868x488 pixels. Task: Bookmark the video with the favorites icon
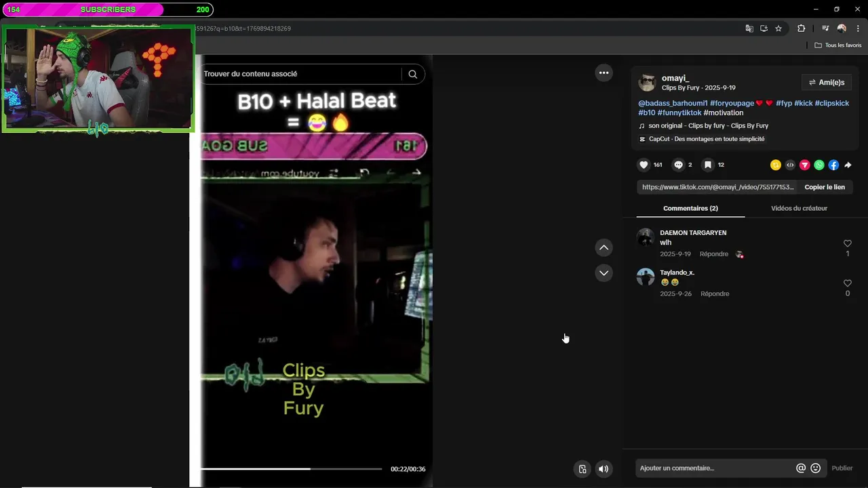[x=707, y=165]
